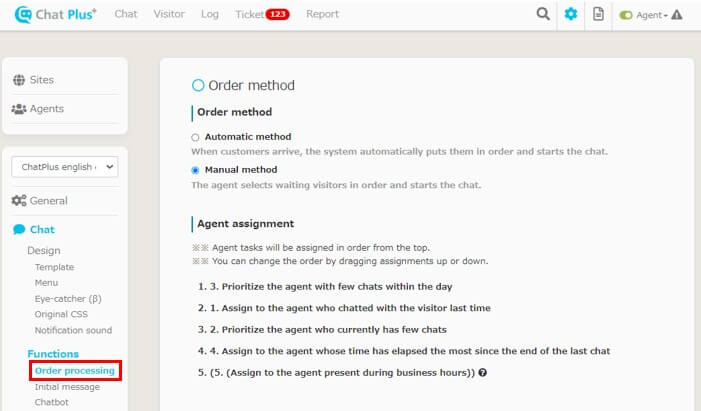
Task: Open Original CSS settings
Action: (61, 314)
